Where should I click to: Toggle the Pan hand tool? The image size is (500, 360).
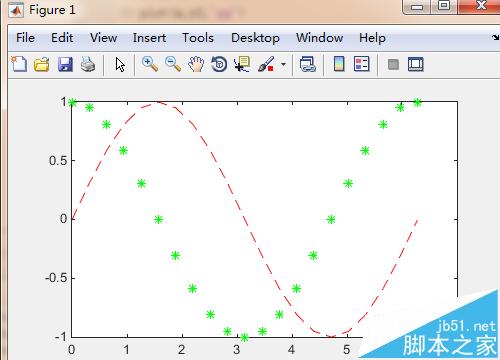(196, 64)
